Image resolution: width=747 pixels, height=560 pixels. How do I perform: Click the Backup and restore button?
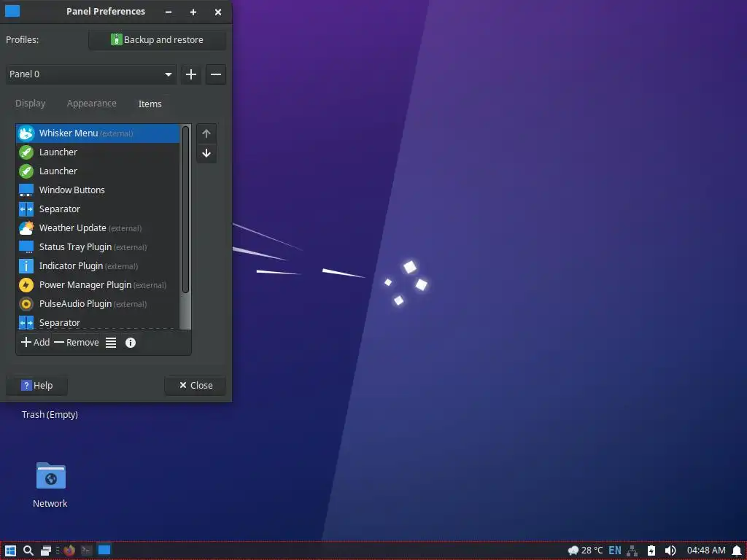tap(158, 40)
